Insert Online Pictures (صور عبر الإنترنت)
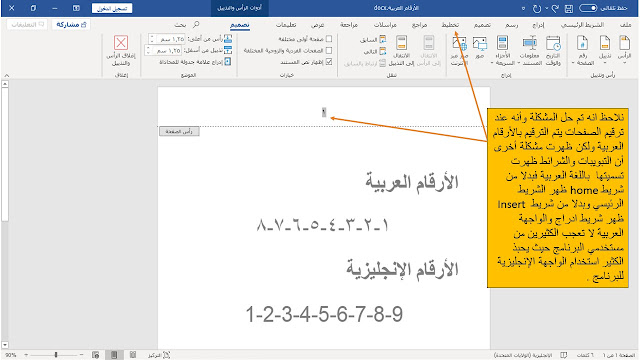The image size is (640, 360). (x=459, y=51)
